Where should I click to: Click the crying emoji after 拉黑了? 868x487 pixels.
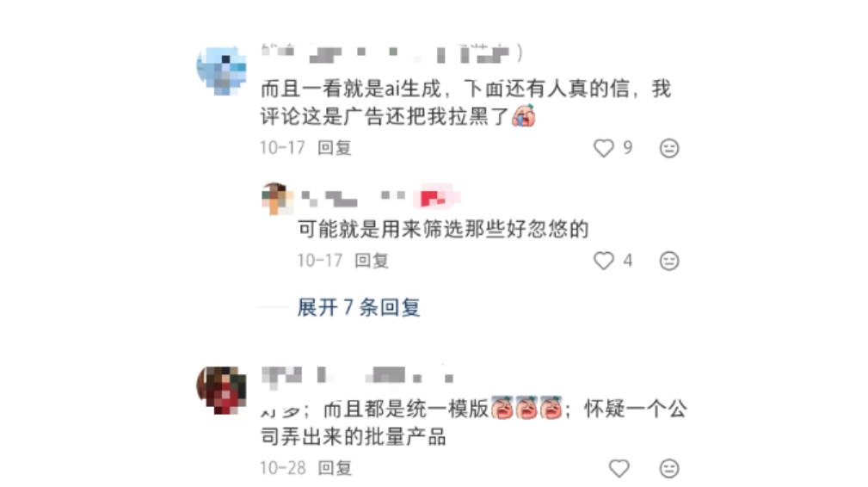523,115
